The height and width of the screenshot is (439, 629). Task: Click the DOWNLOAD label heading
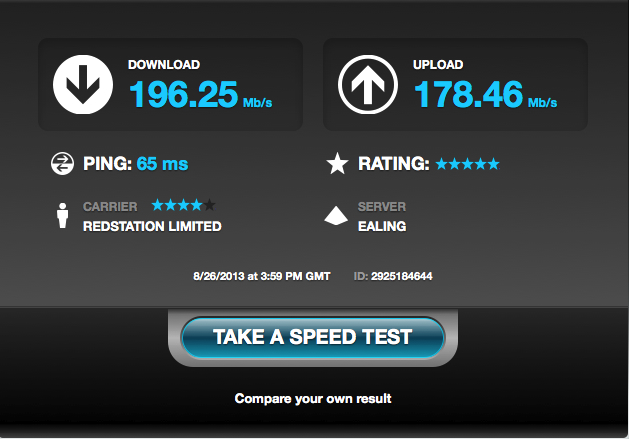click(x=164, y=65)
